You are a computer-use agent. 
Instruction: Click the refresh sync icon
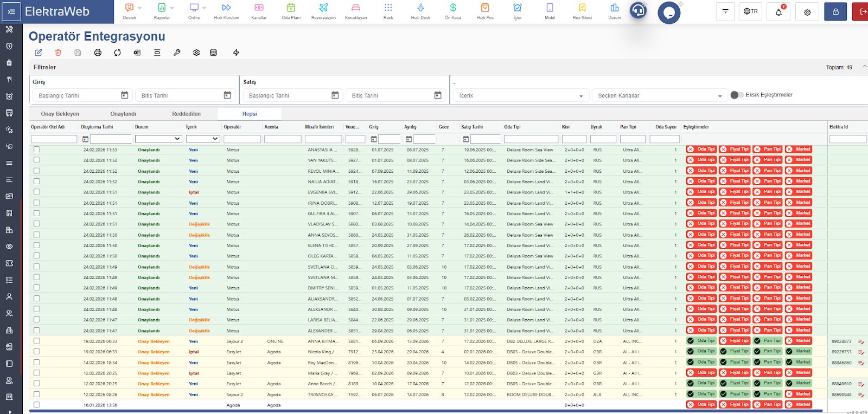coord(117,53)
